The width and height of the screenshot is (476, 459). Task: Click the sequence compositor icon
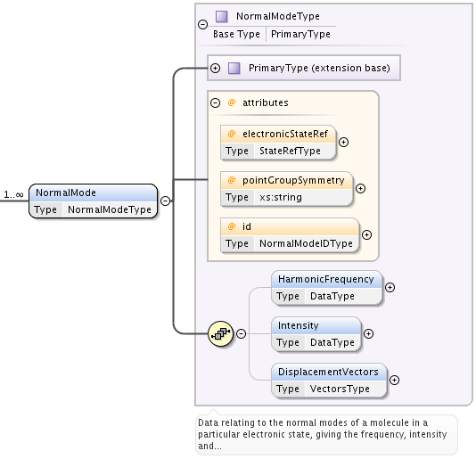[x=221, y=334]
